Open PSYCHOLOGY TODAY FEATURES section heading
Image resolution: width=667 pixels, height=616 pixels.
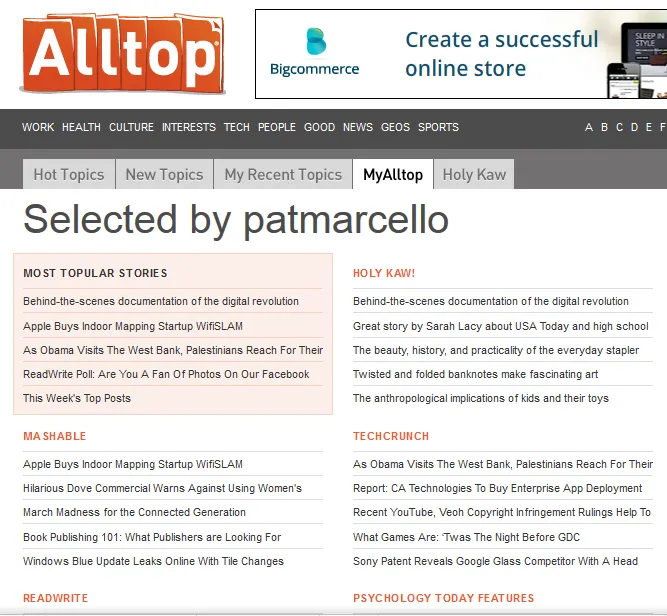pyautogui.click(x=443, y=598)
